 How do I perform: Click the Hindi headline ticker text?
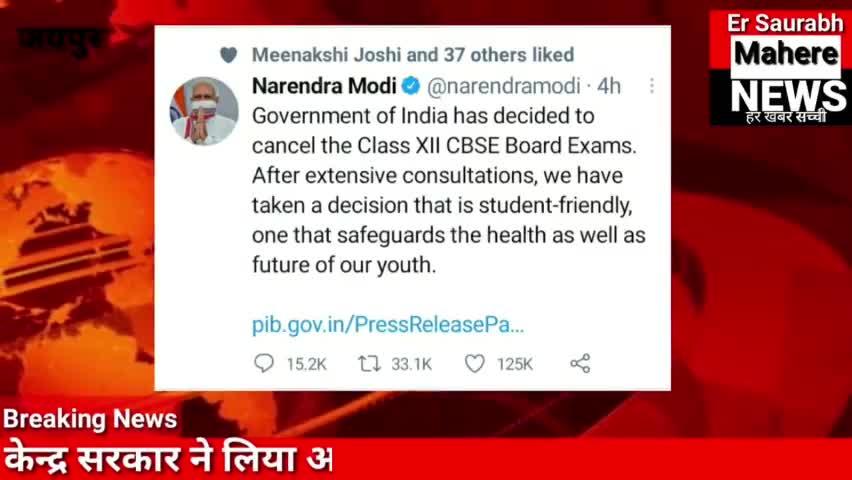(x=168, y=459)
